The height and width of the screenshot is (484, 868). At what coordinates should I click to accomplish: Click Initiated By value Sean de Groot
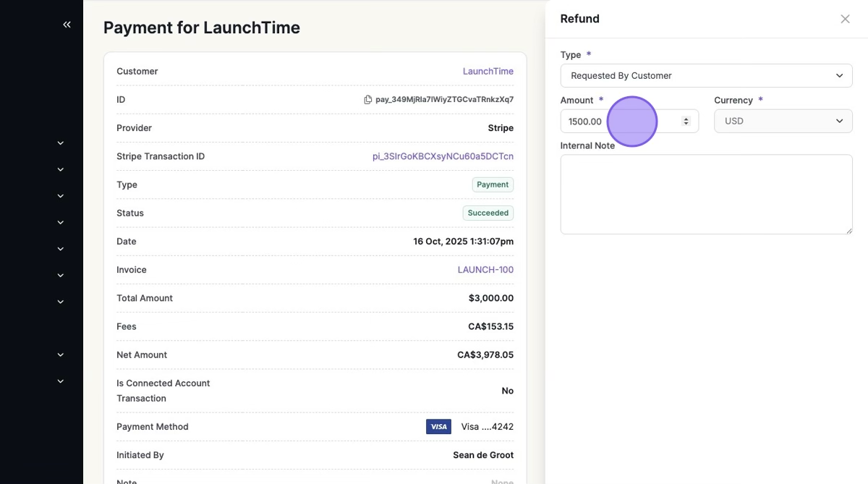click(483, 455)
